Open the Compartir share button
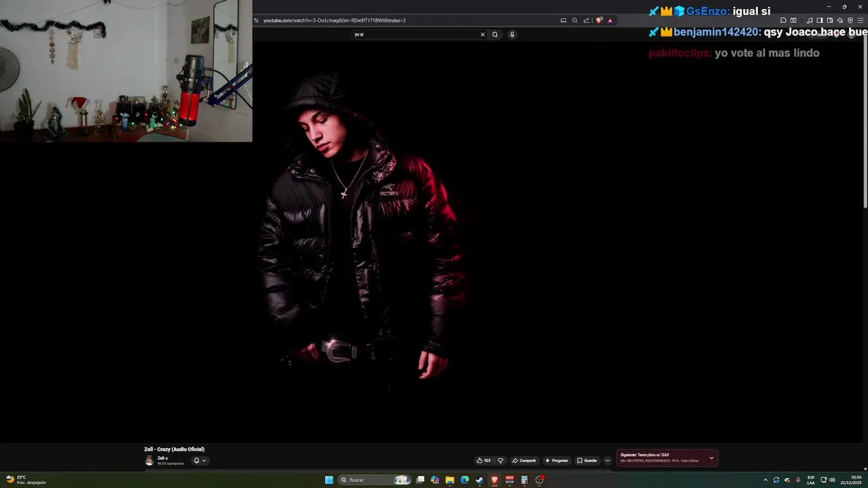Viewport: 868px width, 488px height. [524, 460]
